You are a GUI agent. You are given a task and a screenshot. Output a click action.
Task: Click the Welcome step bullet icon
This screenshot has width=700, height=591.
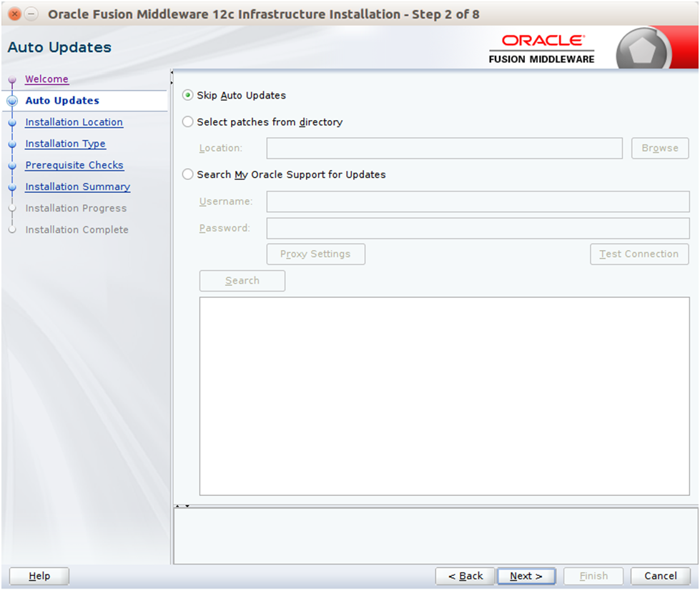[12, 79]
